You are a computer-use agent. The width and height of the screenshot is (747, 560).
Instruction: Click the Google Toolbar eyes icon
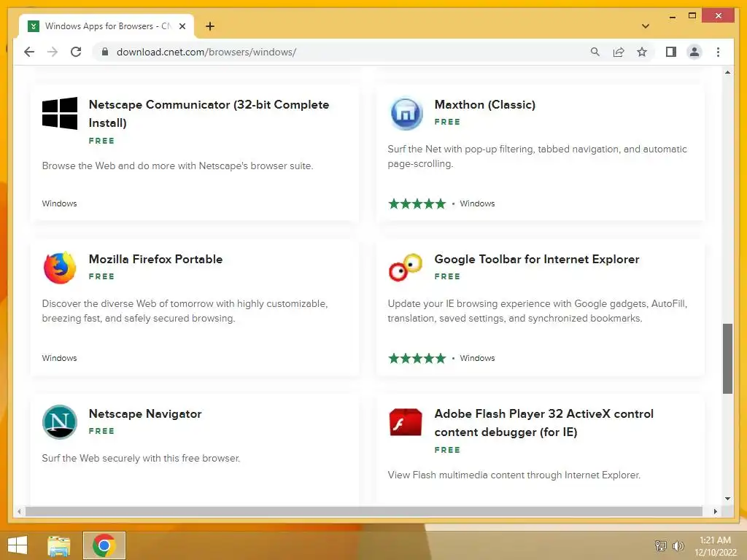coord(406,268)
